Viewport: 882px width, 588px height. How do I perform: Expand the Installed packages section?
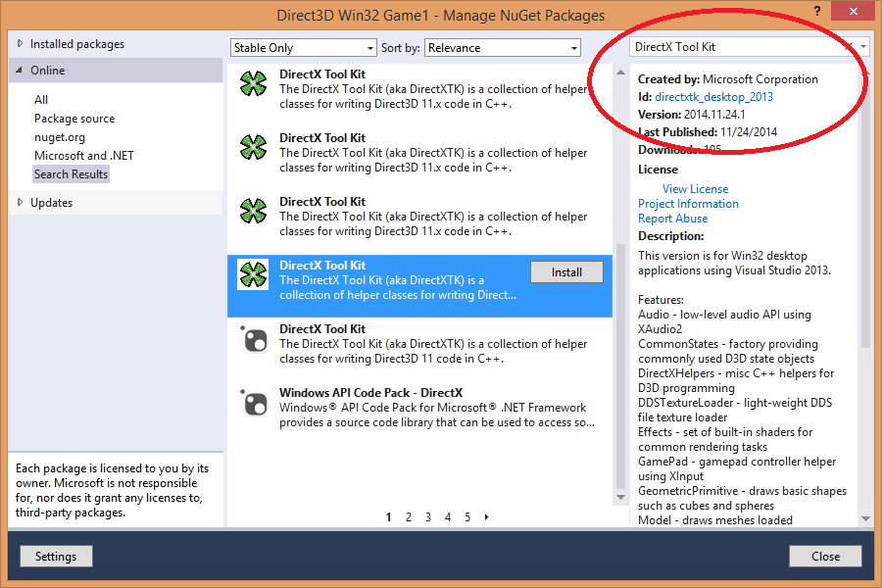[x=21, y=44]
